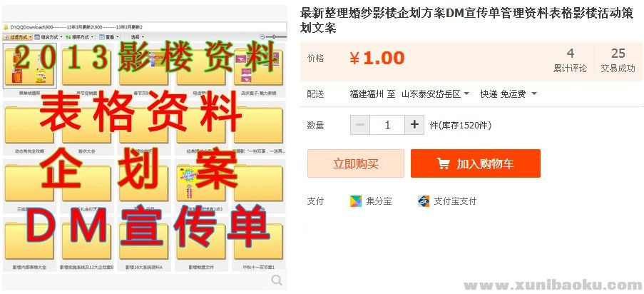
Task: Open the 组合方式 grouping menu
Action: (48, 37)
